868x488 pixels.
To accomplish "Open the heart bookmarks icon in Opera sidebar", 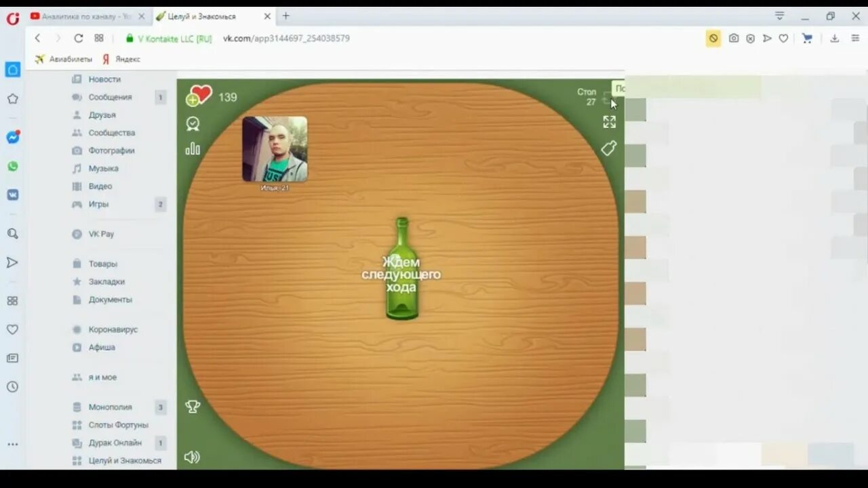I will 12,329.
